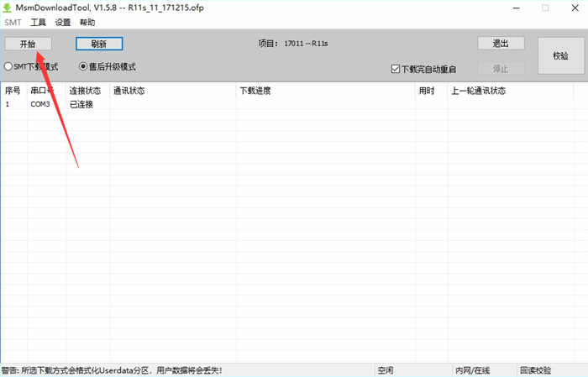Open the SMT menu

[13, 23]
